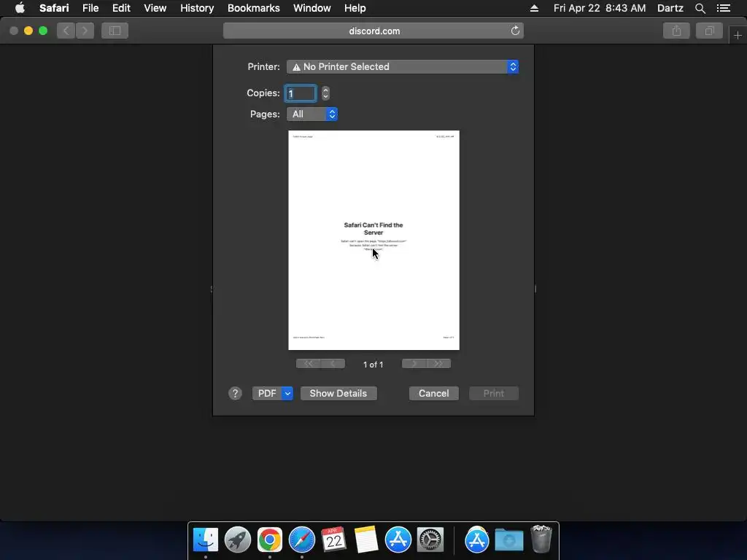This screenshot has width=747, height=560.
Task: Click the Share toolbar icon
Action: 676,31
